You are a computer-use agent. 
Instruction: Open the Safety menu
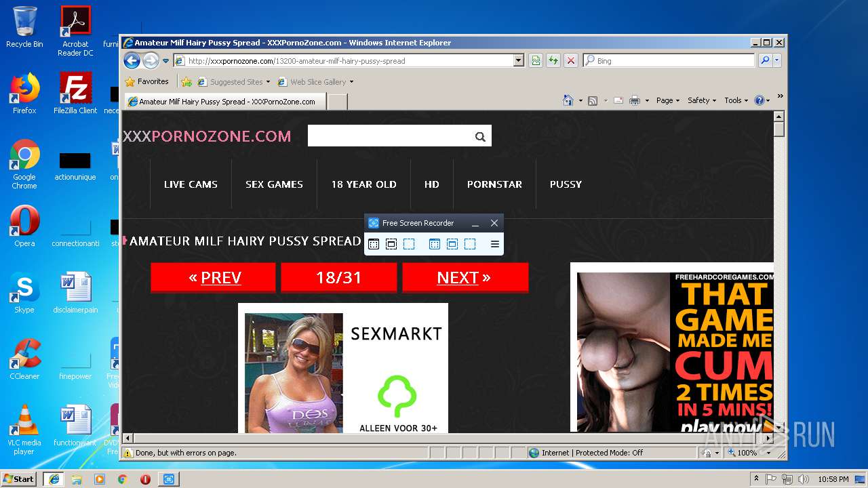[702, 100]
